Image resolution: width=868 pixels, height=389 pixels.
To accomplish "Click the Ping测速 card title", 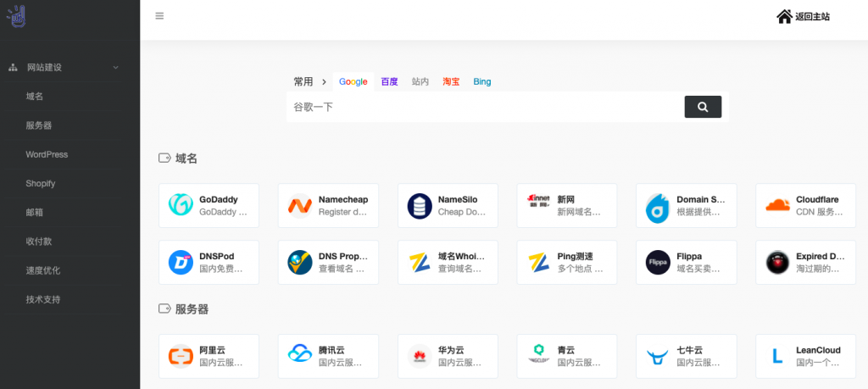I will [x=576, y=257].
